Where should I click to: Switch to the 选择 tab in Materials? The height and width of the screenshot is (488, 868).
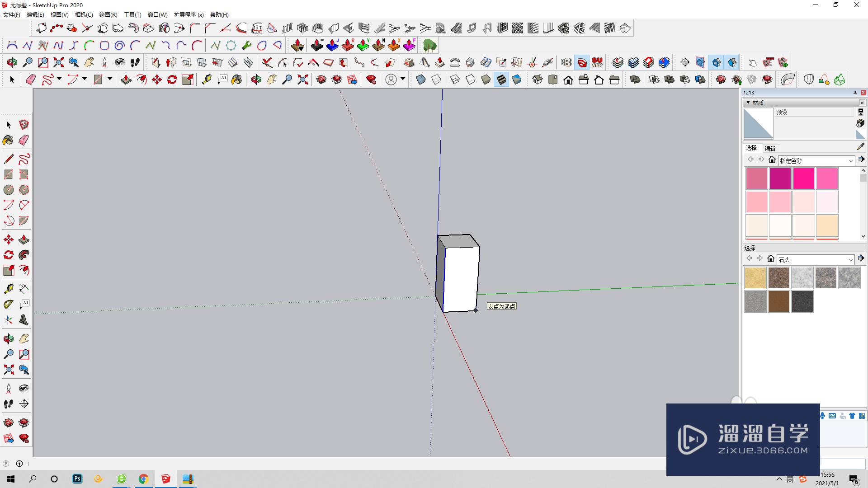(x=751, y=148)
